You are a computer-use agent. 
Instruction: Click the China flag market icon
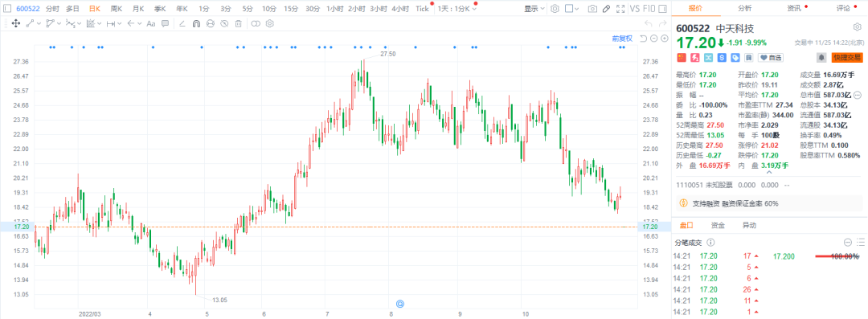tap(682, 58)
